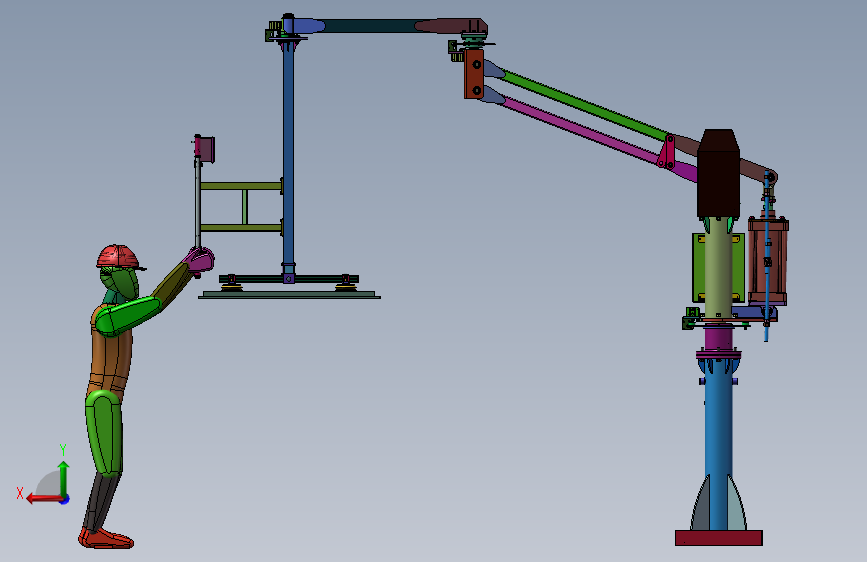
Task: Click the pink connecting link between arms
Action: tap(667, 151)
